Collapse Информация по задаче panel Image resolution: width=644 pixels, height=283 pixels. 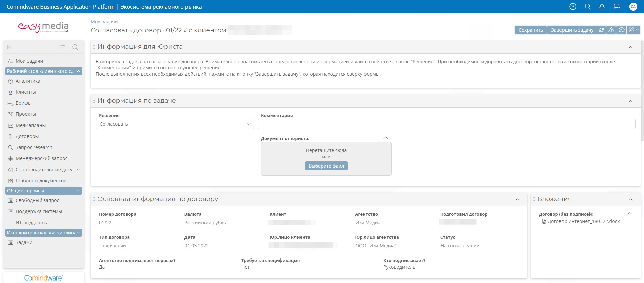(x=631, y=101)
